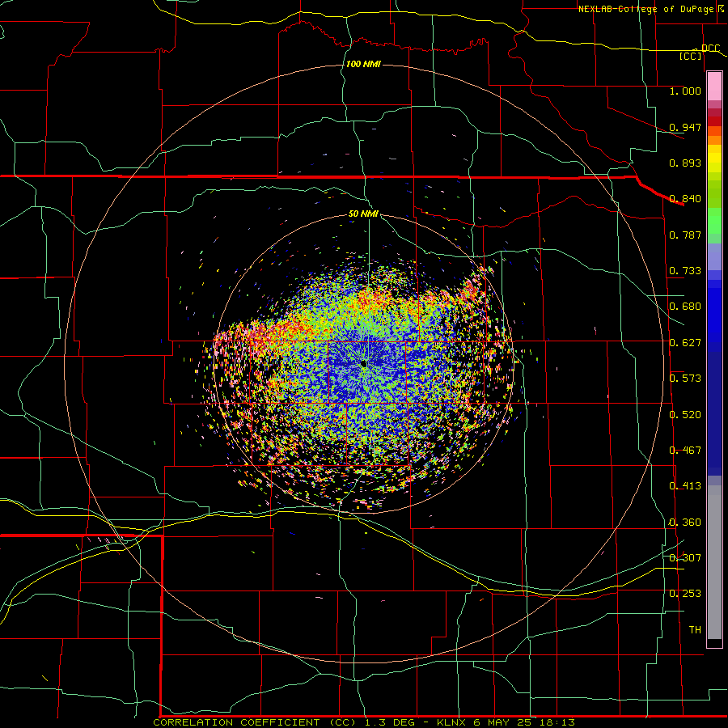This screenshot has height=728, width=728.
Task: Click the 0.520 scale value
Action: coord(685,415)
